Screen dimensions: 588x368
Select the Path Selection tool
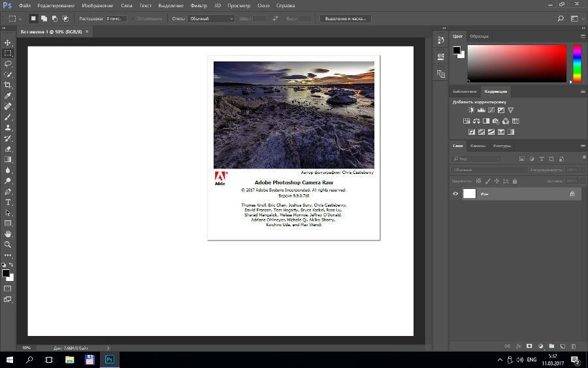pyautogui.click(x=7, y=212)
